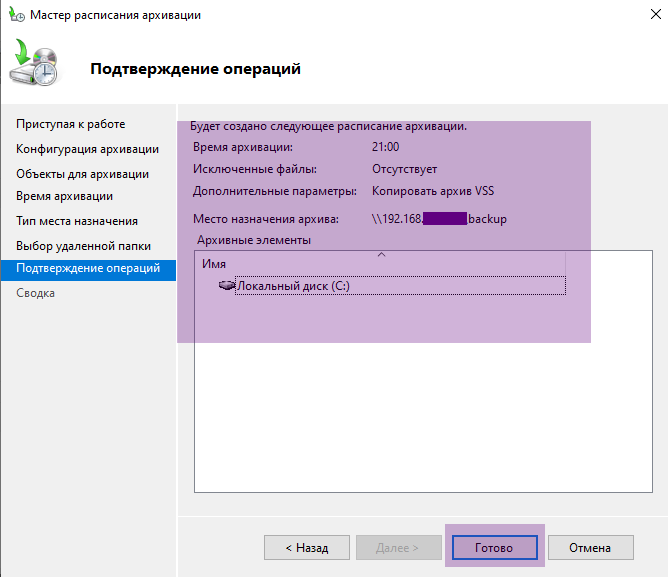Click the Подтверждение операций page heading
Viewport: 668px width, 577px height.
point(196,69)
